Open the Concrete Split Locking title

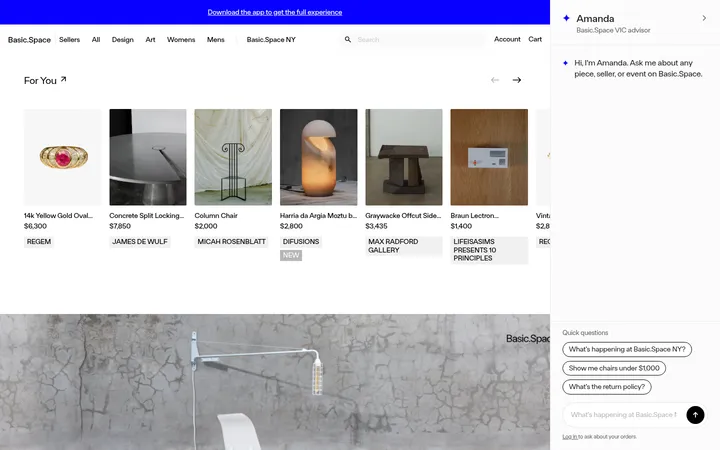(x=146, y=215)
